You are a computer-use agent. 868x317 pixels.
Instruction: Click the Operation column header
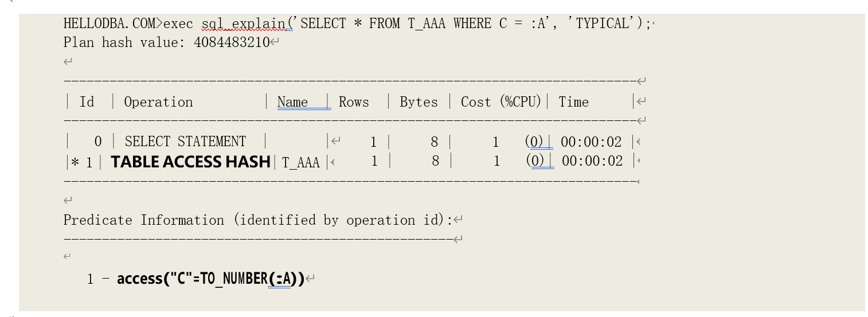tap(158, 102)
